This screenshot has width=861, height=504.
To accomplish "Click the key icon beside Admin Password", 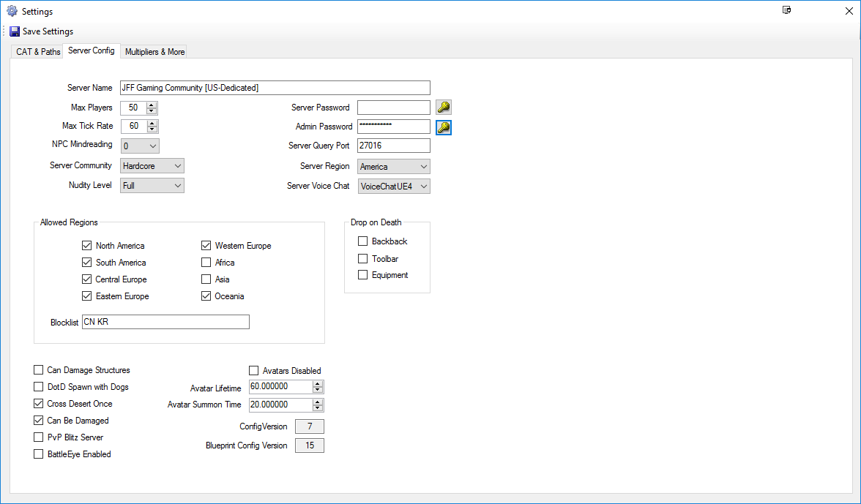I will tap(443, 127).
